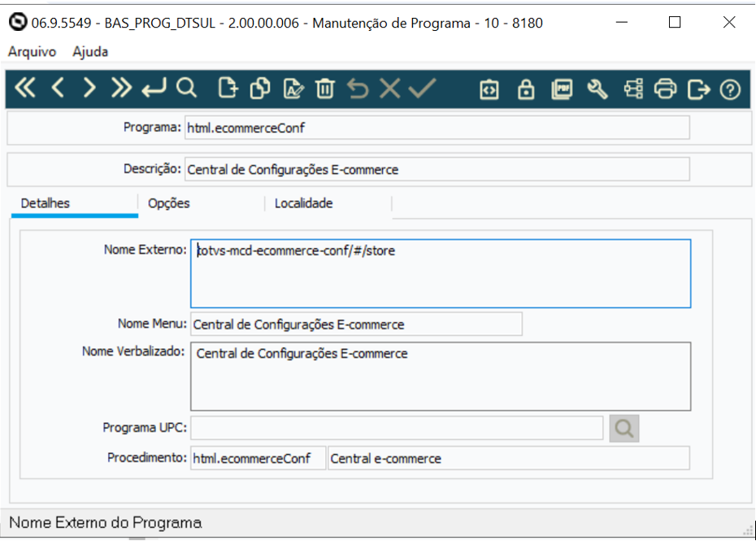The image size is (756, 541).
Task: Export to PDF icon
Action: click(562, 89)
